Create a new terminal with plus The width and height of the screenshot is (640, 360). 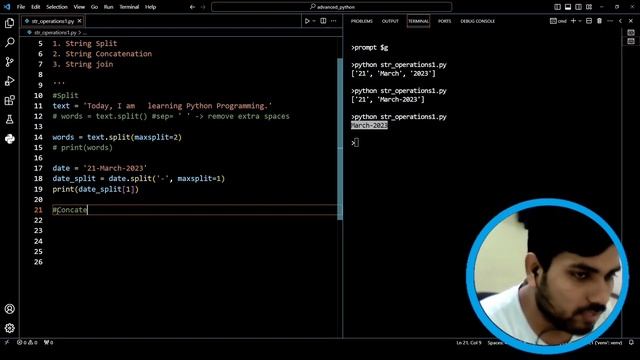[x=573, y=21]
